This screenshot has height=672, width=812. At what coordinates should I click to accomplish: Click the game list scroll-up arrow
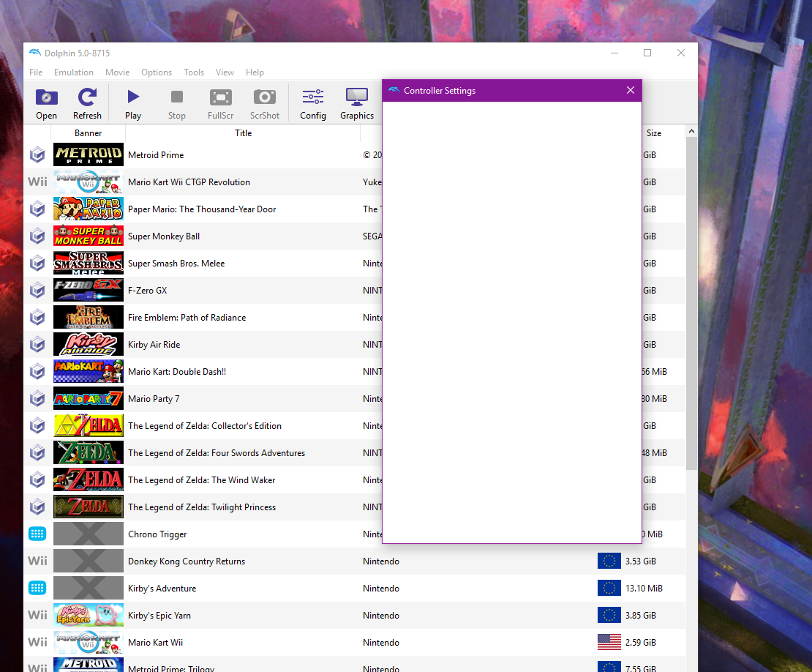pos(691,132)
